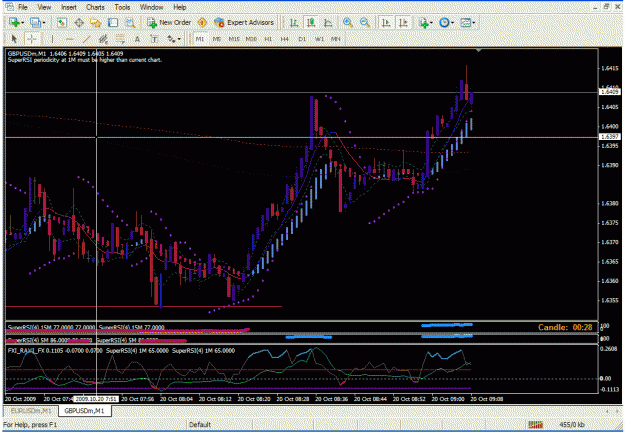
Task: Select the trendline drawing tool
Action: [86, 39]
